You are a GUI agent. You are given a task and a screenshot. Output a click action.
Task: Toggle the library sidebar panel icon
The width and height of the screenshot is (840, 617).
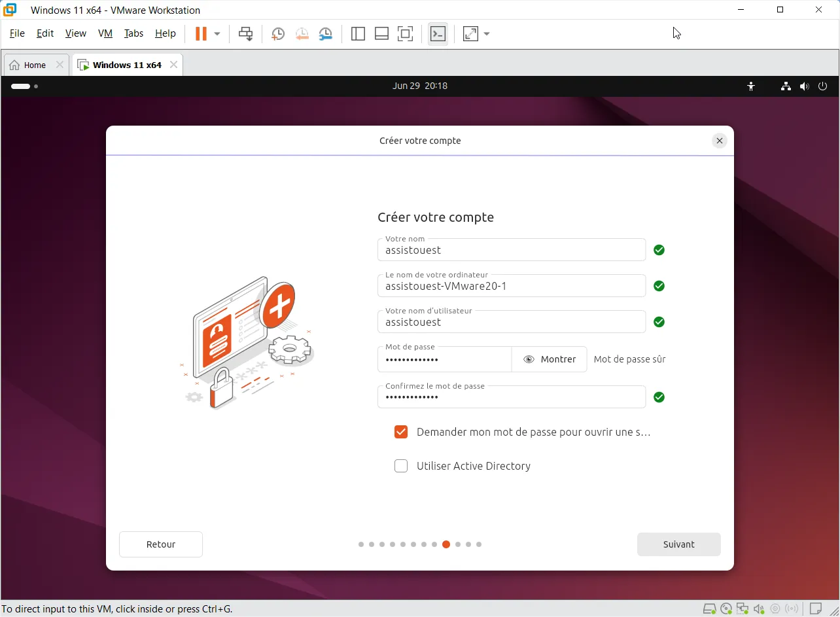pyautogui.click(x=358, y=34)
